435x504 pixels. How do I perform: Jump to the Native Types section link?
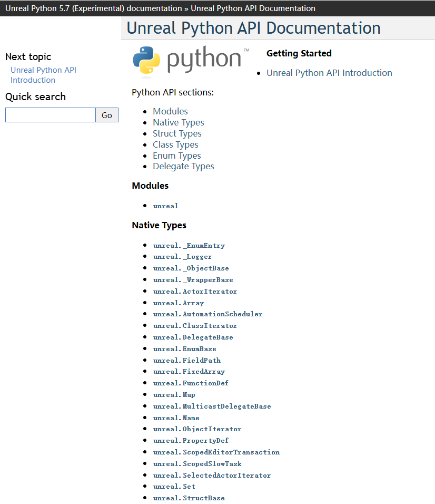(178, 122)
